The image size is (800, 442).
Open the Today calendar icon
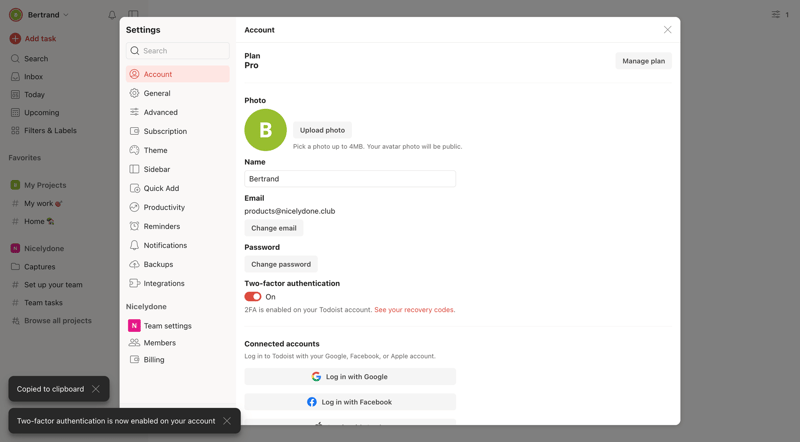[x=15, y=94]
